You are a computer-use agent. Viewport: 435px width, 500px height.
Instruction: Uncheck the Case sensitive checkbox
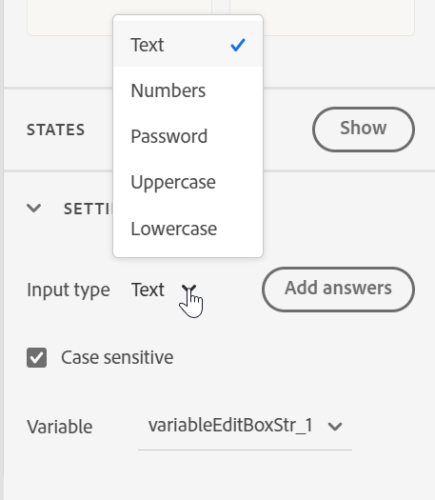pyautogui.click(x=37, y=358)
